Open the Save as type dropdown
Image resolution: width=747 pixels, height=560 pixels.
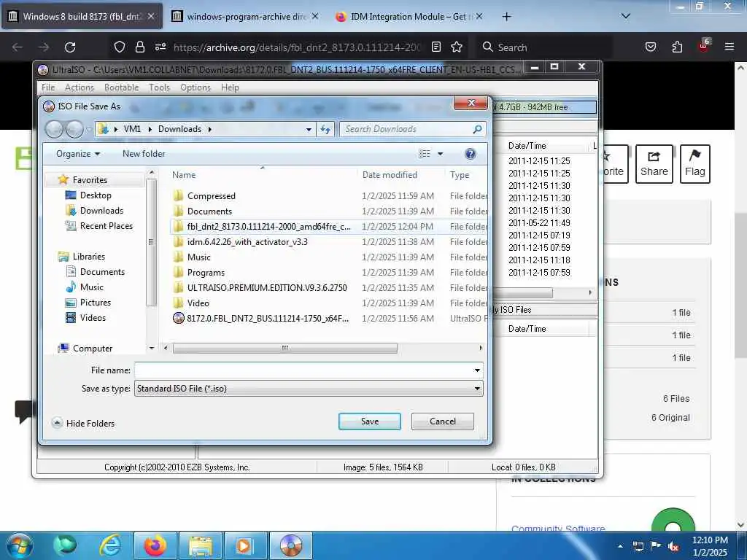tap(309, 389)
